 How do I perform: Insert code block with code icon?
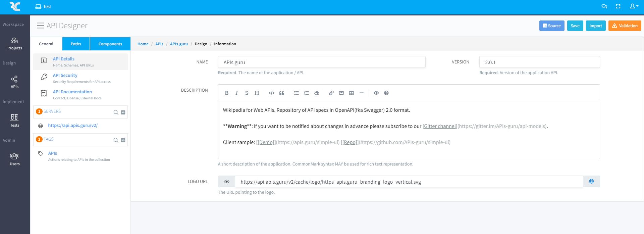point(272,93)
